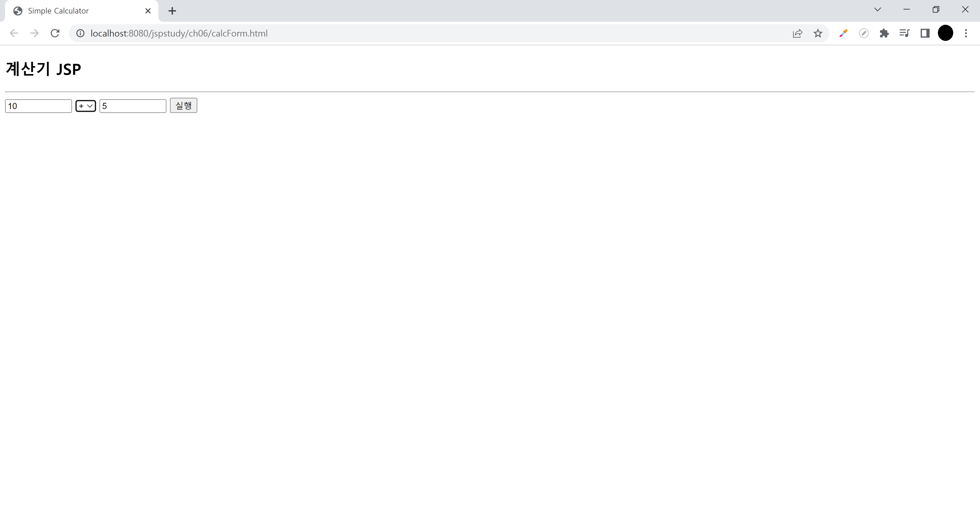Screen dimensions: 980x526
Task: Bookmark this tab with star icon
Action: tap(817, 33)
